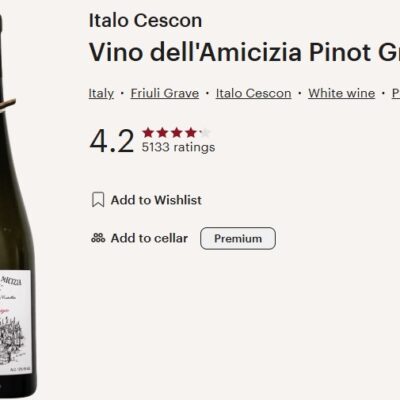Select the fifth greyed-out rating star

(205, 133)
